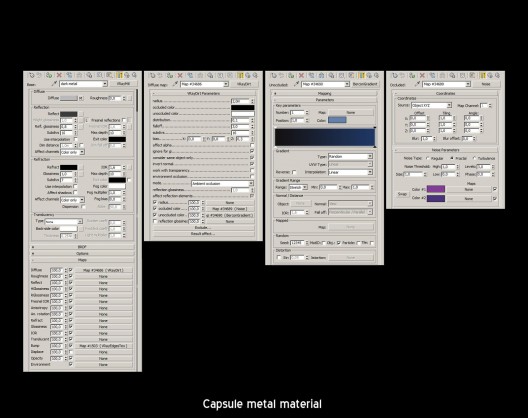528x418 pixels.
Task: Click the red X delete icon in dark metal panel
Action: [59, 75]
